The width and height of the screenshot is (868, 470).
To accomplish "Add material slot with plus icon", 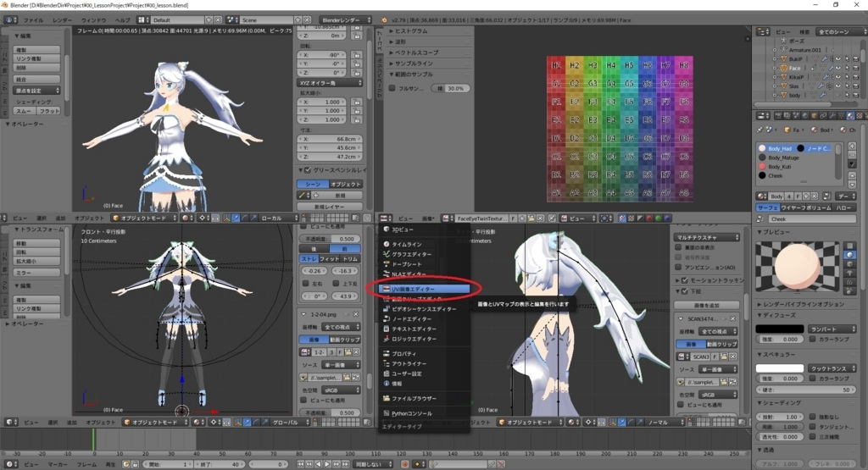I will pyautogui.click(x=852, y=146).
